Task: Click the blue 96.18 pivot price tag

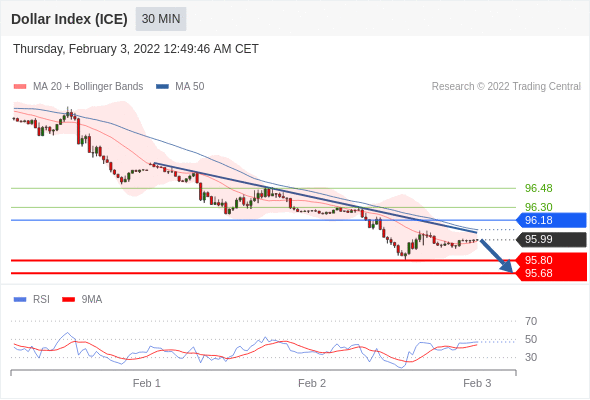Action: pyautogui.click(x=551, y=220)
